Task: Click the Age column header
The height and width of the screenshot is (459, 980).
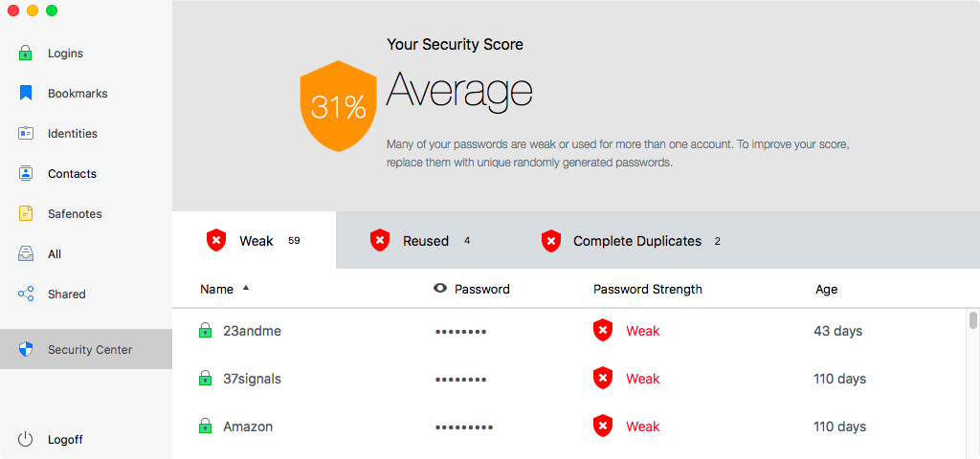Action: point(826,289)
